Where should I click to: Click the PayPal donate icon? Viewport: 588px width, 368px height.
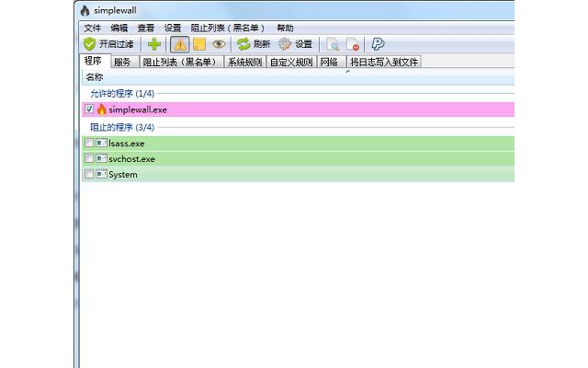pos(378,44)
